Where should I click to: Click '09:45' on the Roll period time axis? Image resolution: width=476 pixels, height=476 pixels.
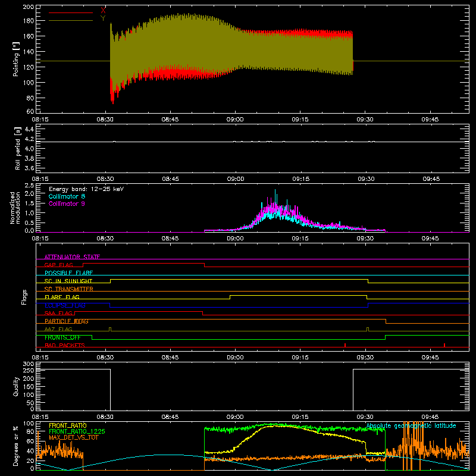(431, 179)
